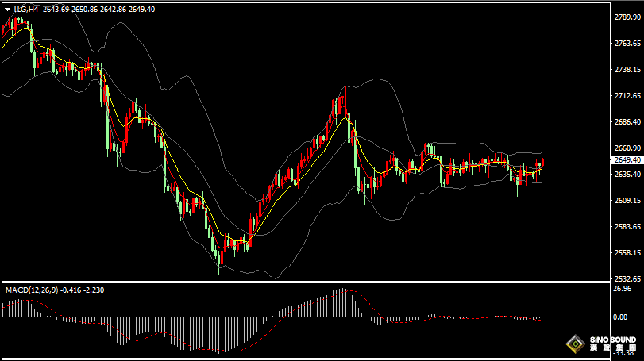
Task: Click the 2789.99 price axis label
Action: click(627, 17)
